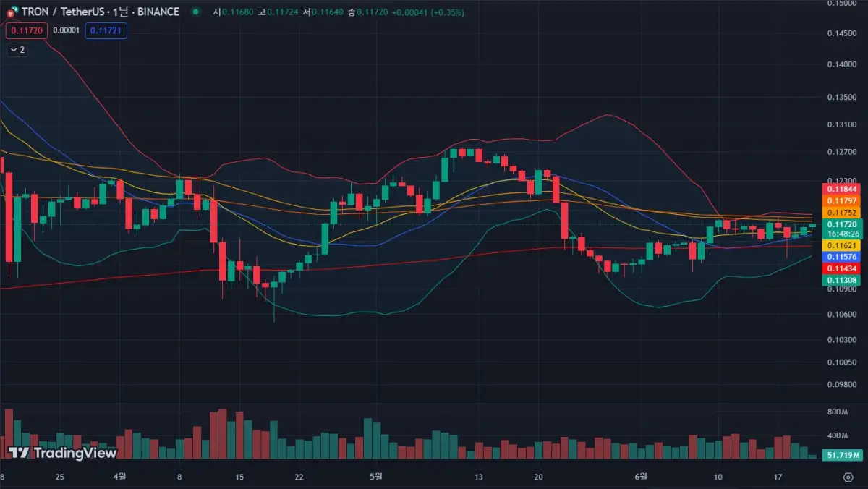Viewport: 868px width, 489px height.
Task: Click the TRON coin logo icon
Action: pyautogui.click(x=10, y=12)
